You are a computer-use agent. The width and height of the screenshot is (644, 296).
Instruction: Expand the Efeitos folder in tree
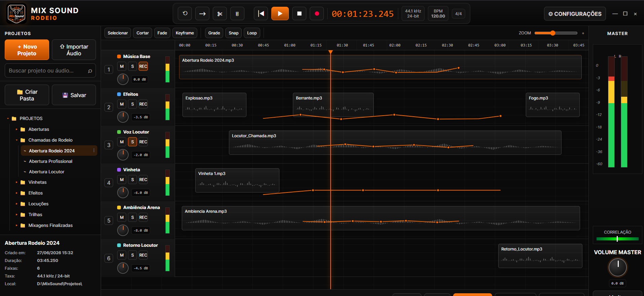pyautogui.click(x=16, y=193)
